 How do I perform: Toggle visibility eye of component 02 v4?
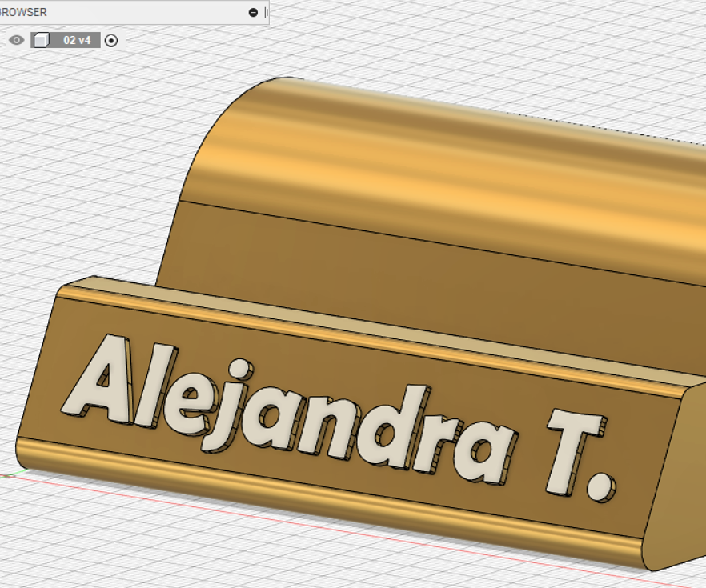17,40
